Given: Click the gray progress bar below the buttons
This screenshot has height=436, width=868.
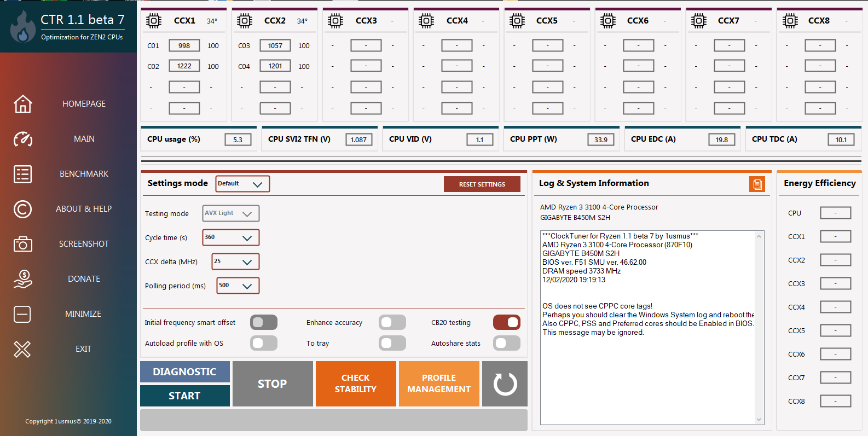Looking at the screenshot, I should [x=334, y=420].
